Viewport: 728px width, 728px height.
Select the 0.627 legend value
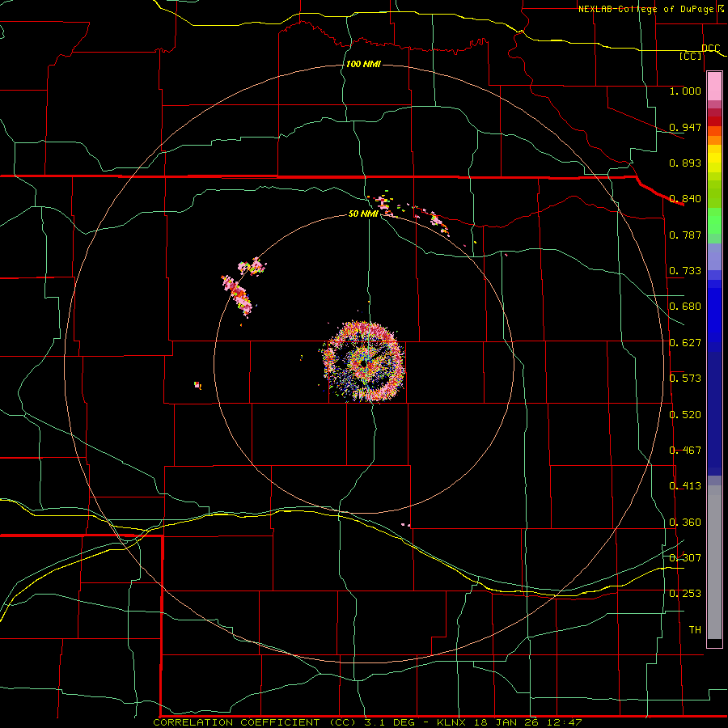click(x=685, y=343)
